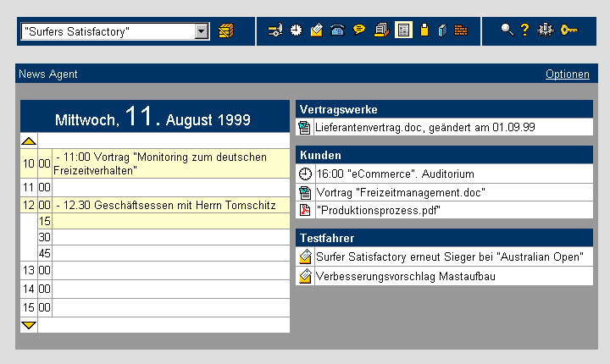Click the Vertragswerke section header
Image resolution: width=610 pixels, height=364 pixels.
point(444,109)
